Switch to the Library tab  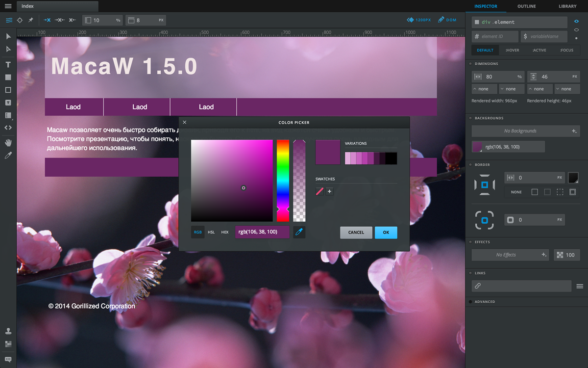point(567,6)
